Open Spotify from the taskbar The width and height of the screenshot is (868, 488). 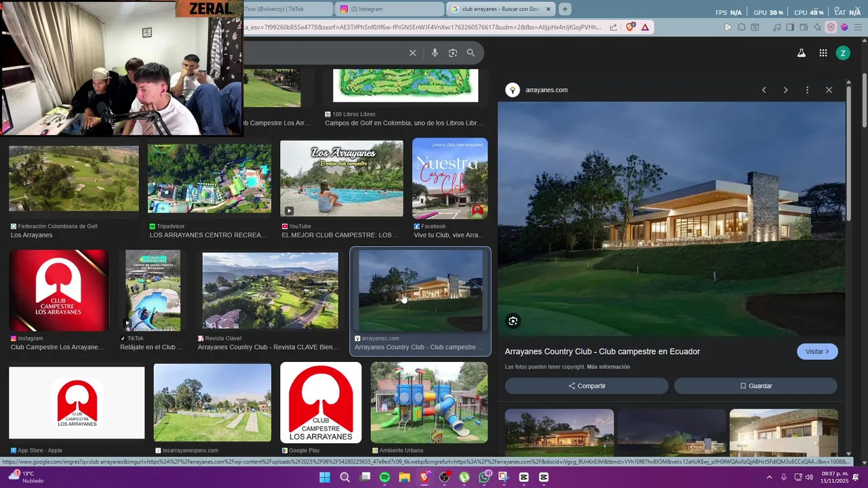(x=384, y=477)
